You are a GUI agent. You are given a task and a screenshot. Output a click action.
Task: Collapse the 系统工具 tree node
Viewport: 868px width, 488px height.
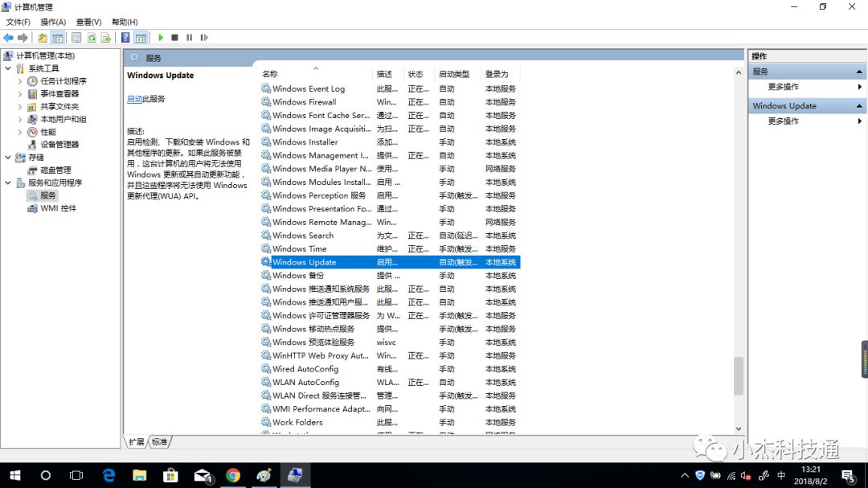(x=8, y=68)
